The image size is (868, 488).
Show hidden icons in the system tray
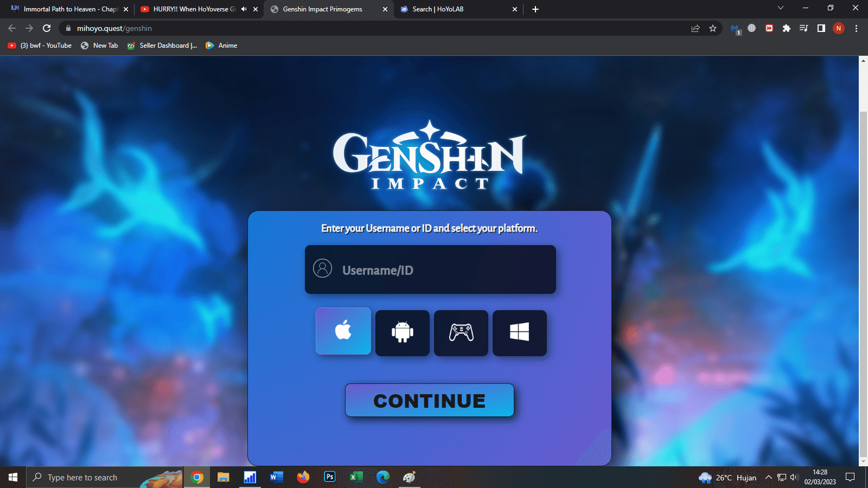[x=769, y=477]
